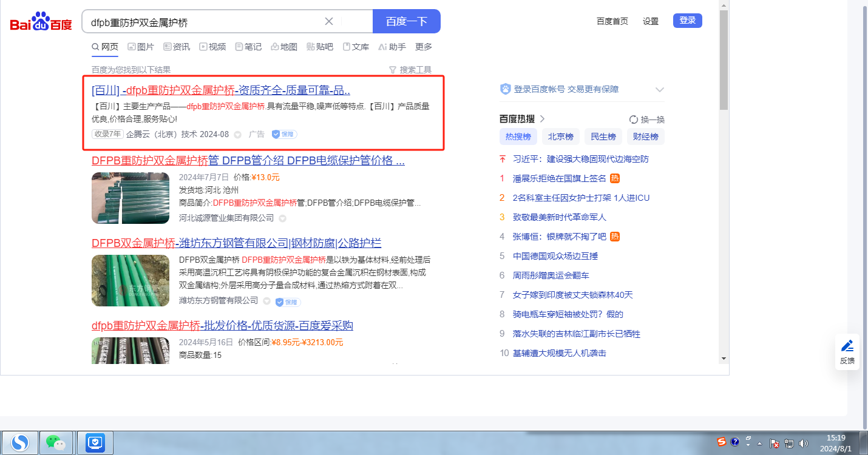The width and height of the screenshot is (868, 455).
Task: Open hot search 中国德国观众场边互捶
Action: click(555, 256)
